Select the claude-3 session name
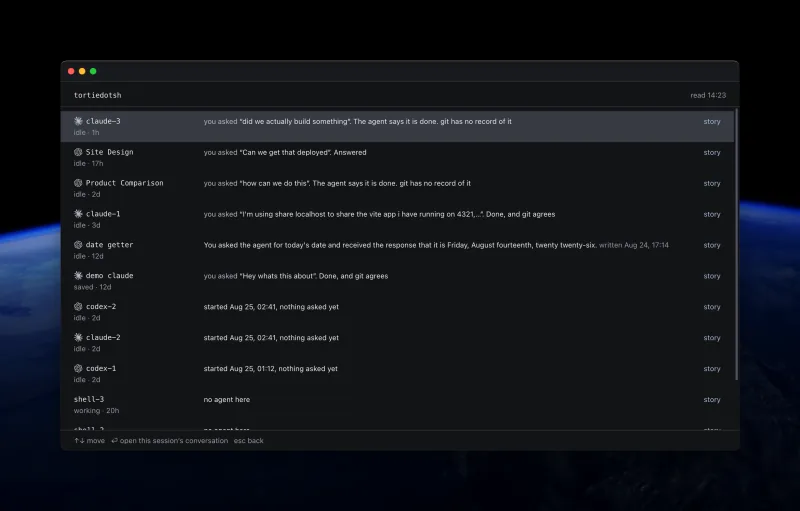 click(x=103, y=121)
